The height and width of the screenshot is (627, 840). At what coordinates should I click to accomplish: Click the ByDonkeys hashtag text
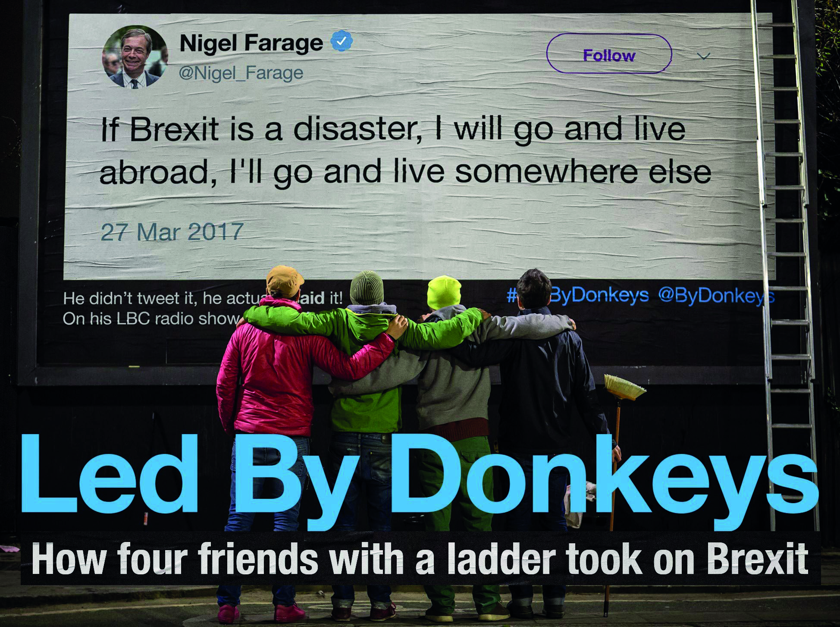[x=578, y=295]
